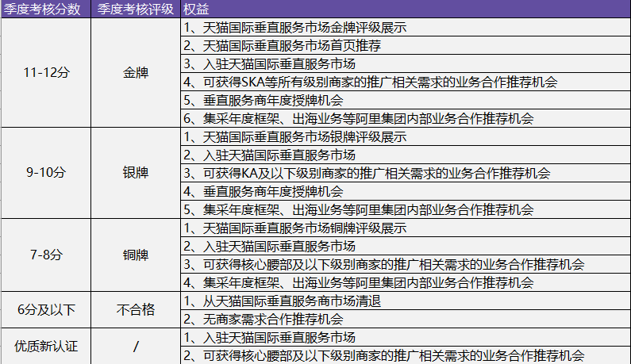The image size is (631, 364).
Task: Select the 7-8分 score cell
Action: click(46, 255)
